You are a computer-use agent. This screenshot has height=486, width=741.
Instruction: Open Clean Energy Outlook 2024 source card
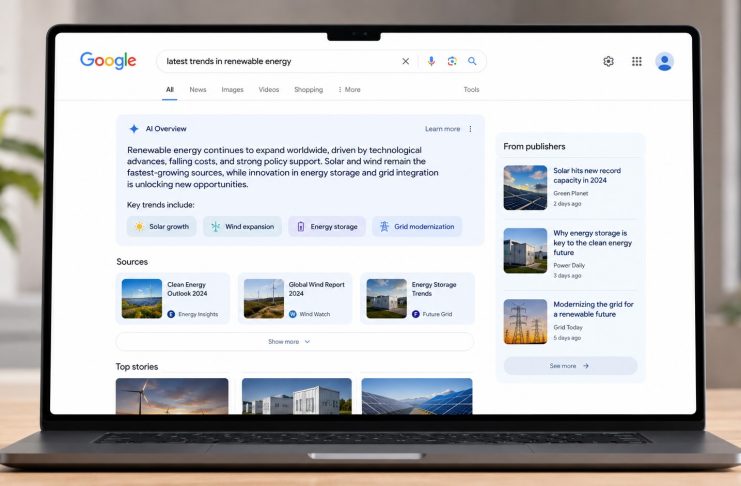(173, 298)
